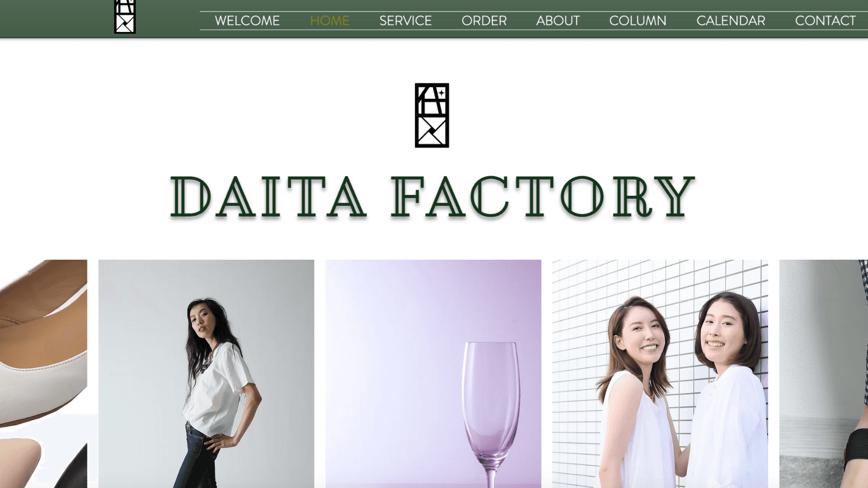View the CALENDAR page
868x488 pixels.
(x=731, y=21)
